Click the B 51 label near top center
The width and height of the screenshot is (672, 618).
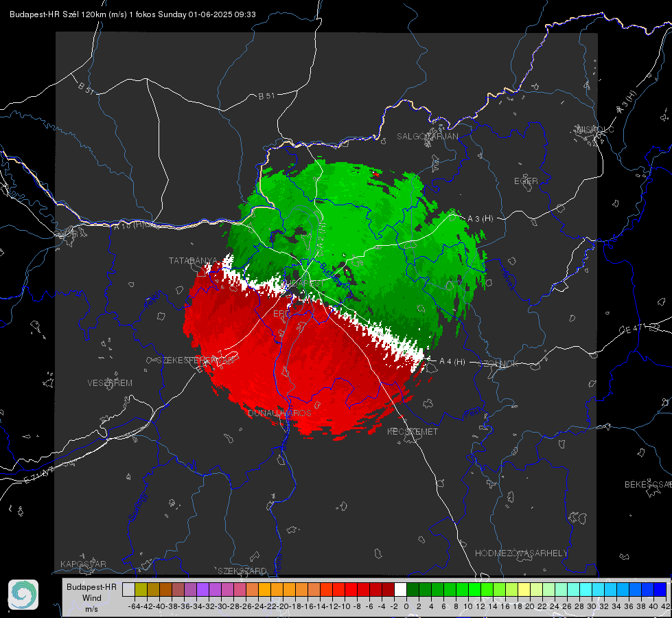pos(266,96)
